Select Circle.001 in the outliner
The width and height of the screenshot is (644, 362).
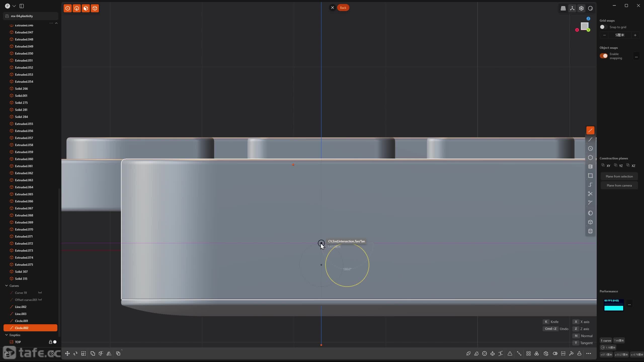pos(21,321)
